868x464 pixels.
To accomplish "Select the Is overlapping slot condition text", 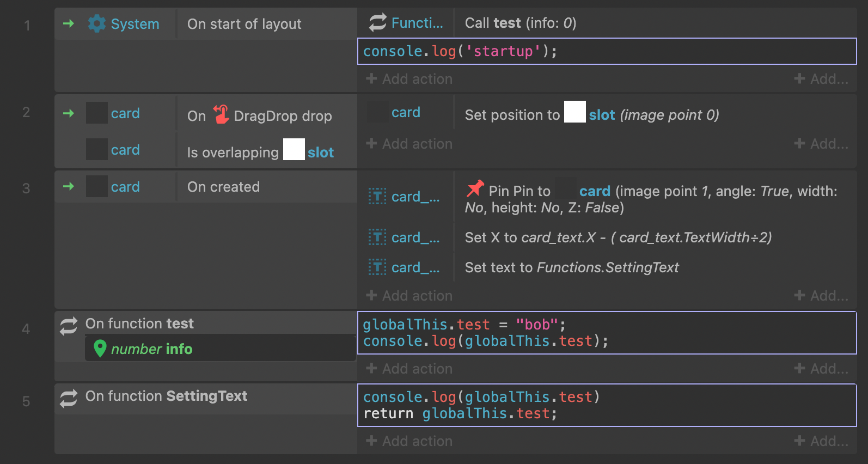I will pyautogui.click(x=260, y=151).
